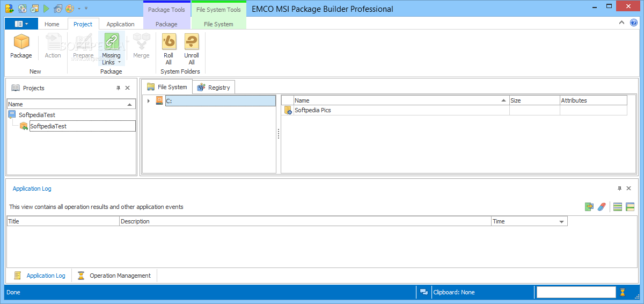Clear the log with the eraser icon
The image size is (644, 304).
[602, 207]
